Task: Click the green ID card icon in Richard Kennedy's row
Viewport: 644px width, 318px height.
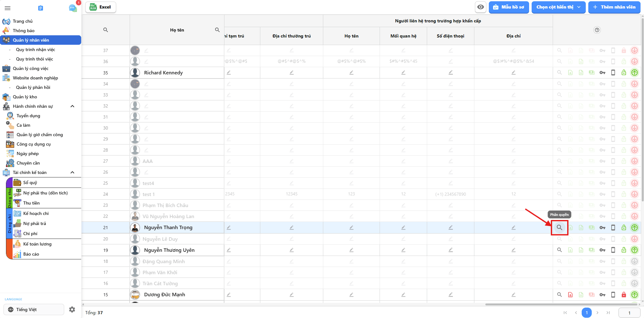Action: [x=592, y=73]
